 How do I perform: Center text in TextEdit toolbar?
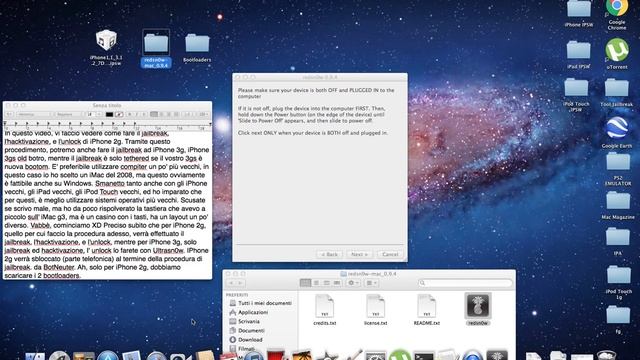[161, 114]
